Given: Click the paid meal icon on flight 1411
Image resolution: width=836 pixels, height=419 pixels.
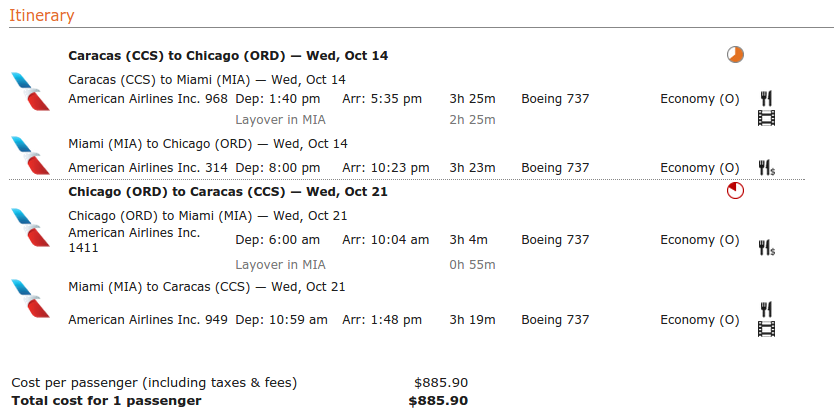Looking at the screenshot, I should (767, 247).
